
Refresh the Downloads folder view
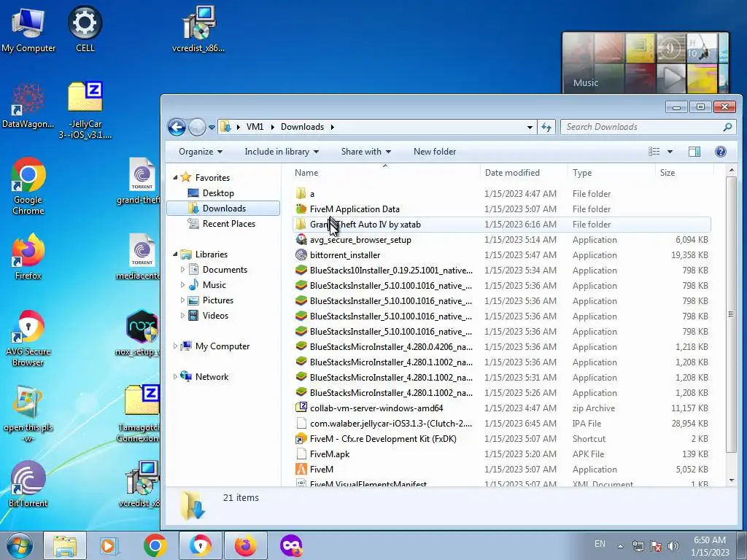[546, 127]
